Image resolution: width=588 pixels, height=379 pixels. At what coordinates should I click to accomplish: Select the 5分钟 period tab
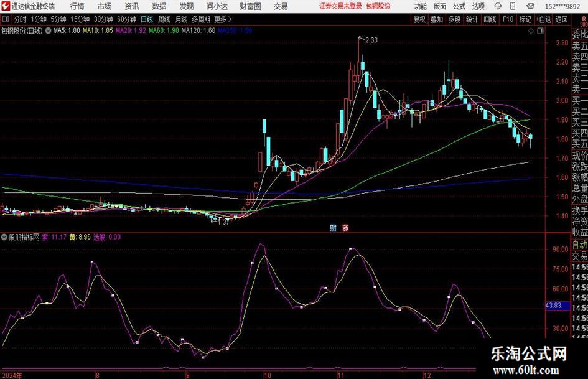[58, 19]
